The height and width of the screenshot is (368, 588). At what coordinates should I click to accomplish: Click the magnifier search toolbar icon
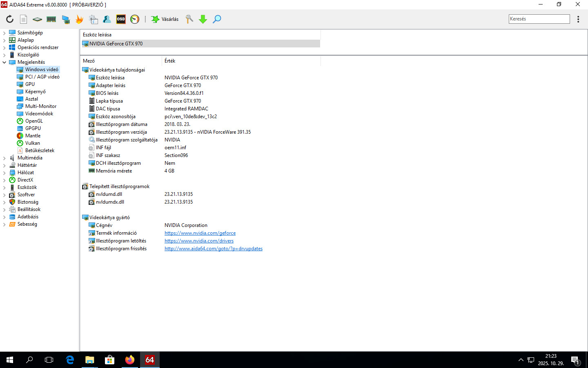pyautogui.click(x=217, y=19)
